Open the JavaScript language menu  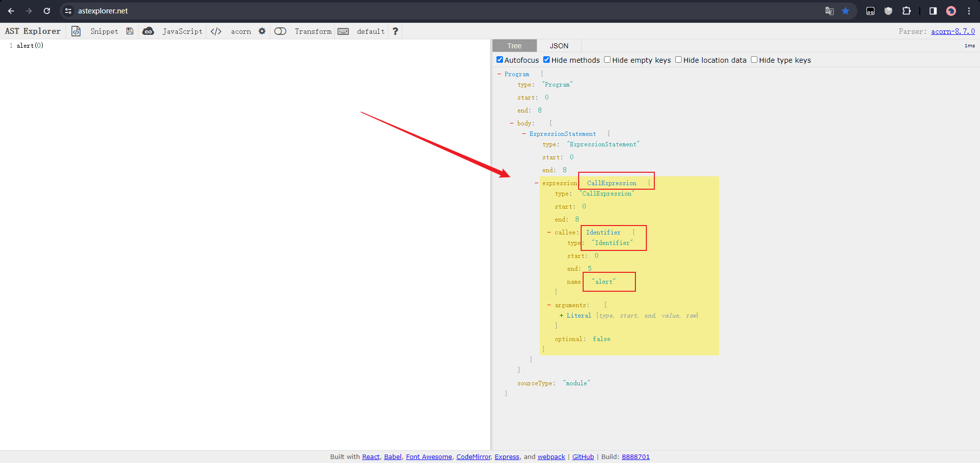(182, 31)
